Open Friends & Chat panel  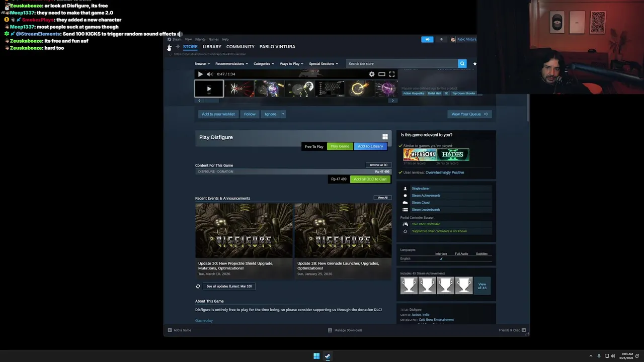tap(512, 330)
